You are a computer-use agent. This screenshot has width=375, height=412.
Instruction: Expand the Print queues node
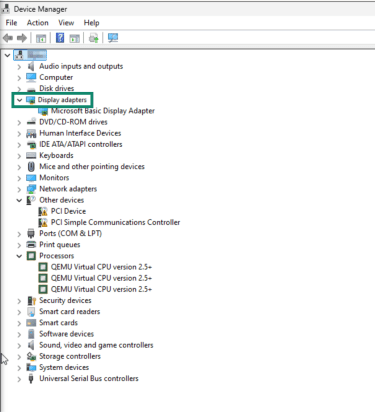coord(19,245)
